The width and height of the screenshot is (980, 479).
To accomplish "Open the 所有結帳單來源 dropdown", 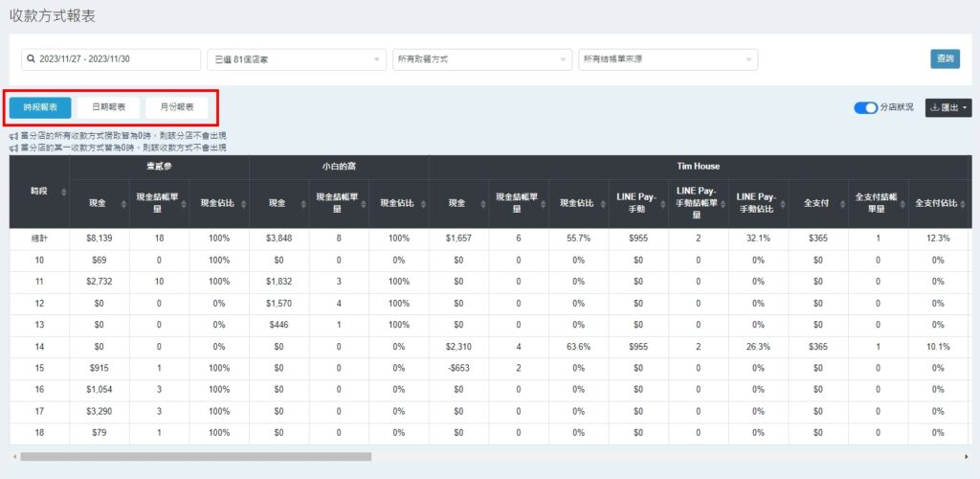I will [668, 59].
